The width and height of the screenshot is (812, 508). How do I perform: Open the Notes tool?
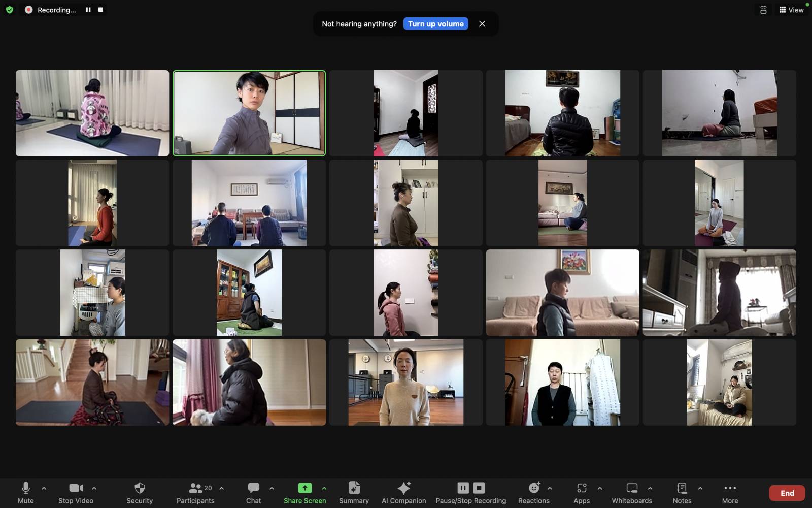tap(682, 489)
